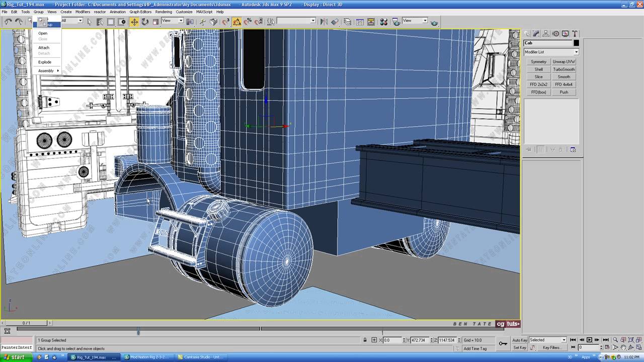Click the Undo arrow icon
The image size is (644, 362).
point(8,22)
